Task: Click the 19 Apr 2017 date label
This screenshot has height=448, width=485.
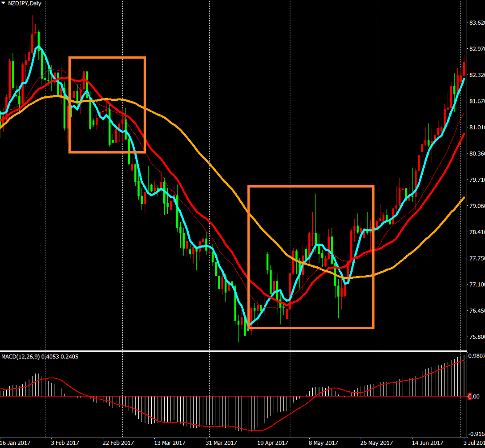Action: tap(272, 443)
